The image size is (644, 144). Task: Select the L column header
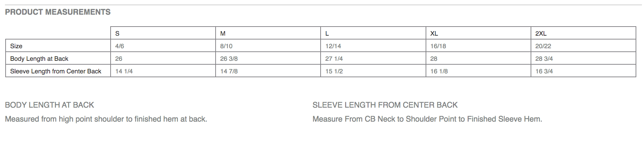point(327,34)
